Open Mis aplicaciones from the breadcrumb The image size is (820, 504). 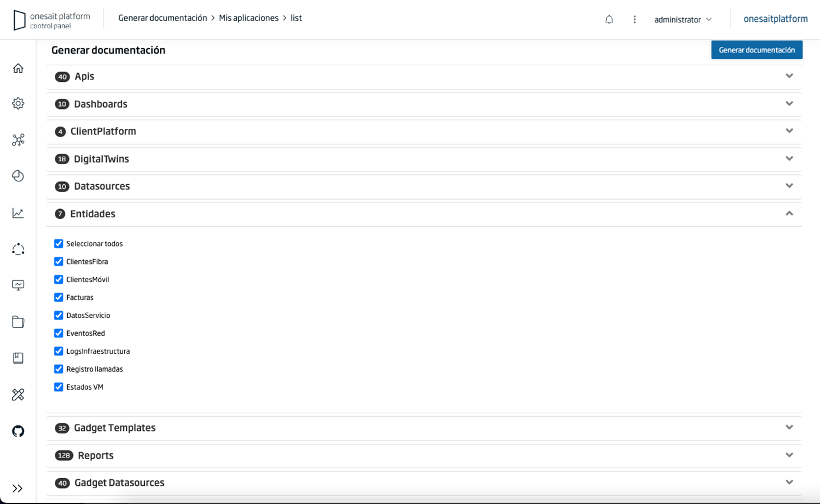tap(249, 18)
